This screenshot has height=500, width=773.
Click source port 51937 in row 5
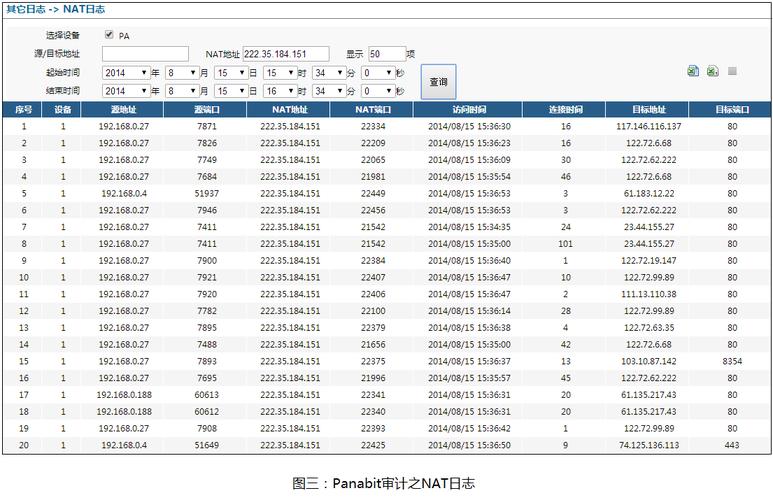207,193
